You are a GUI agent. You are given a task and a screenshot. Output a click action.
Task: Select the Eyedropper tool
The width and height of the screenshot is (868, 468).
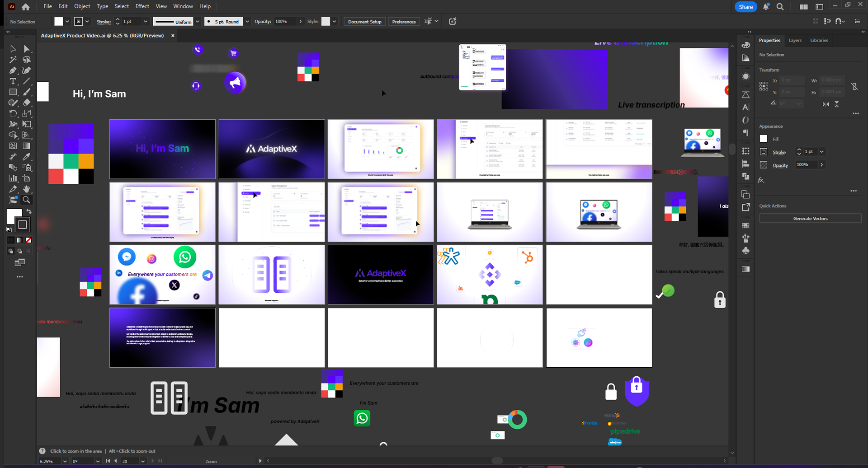(27, 157)
